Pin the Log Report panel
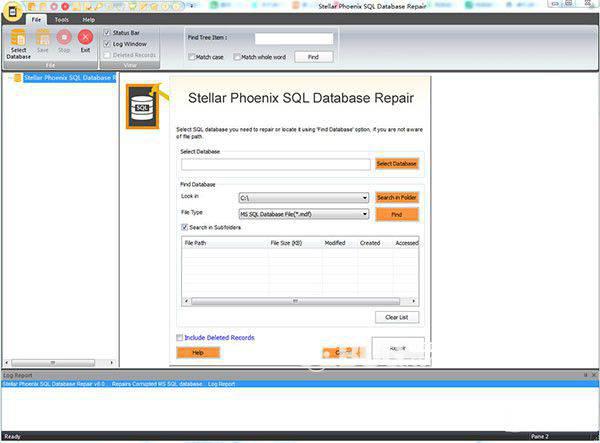 [x=586, y=375]
